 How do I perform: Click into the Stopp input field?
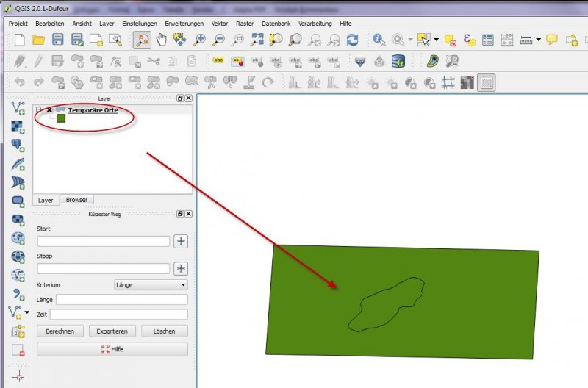click(x=103, y=268)
